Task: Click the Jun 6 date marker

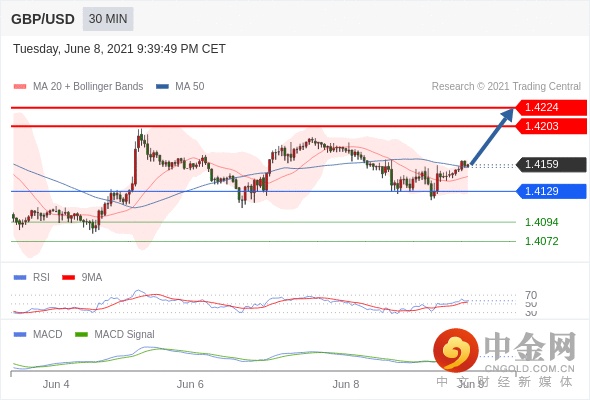Action: tap(190, 384)
